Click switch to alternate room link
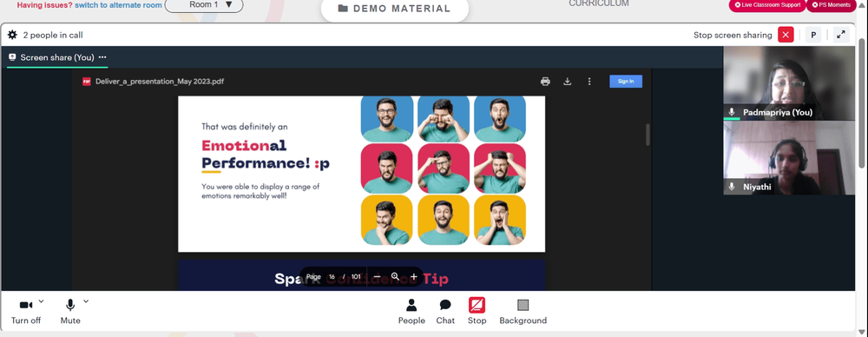 point(118,5)
